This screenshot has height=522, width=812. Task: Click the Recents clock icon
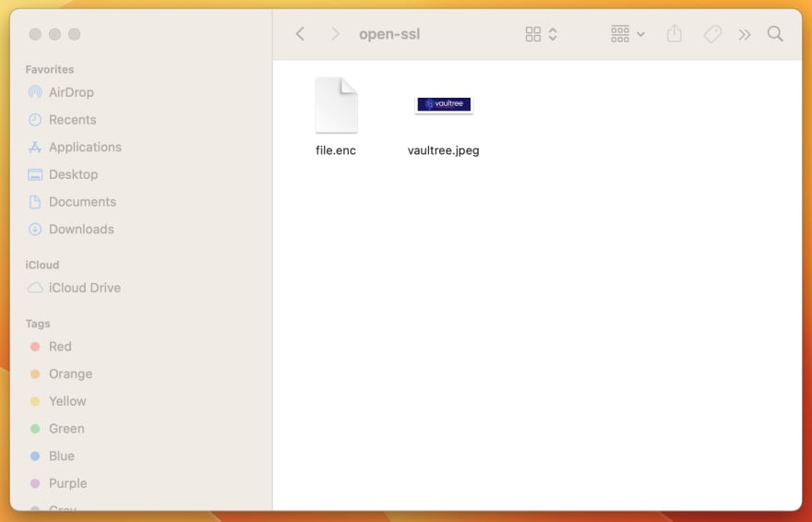(x=35, y=120)
